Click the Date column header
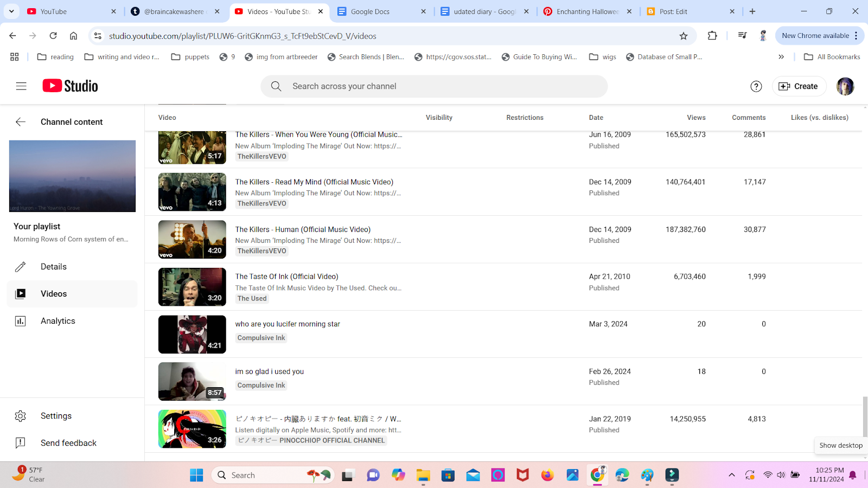The image size is (868, 488). [x=596, y=118]
